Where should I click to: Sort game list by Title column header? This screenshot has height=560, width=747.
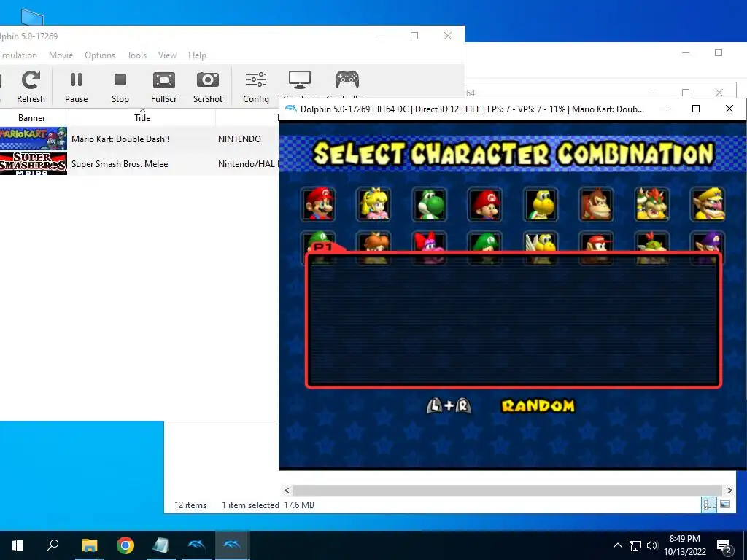click(x=142, y=117)
